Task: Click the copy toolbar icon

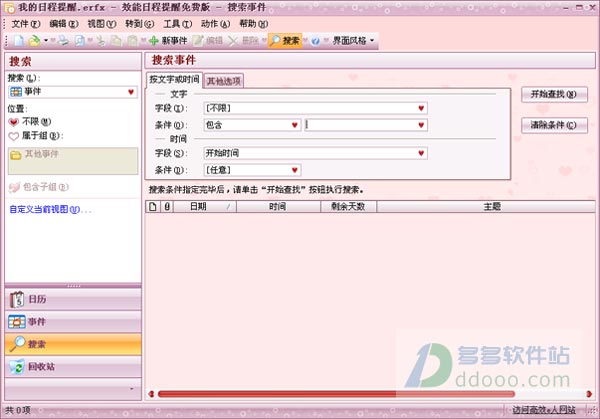Action: point(116,41)
